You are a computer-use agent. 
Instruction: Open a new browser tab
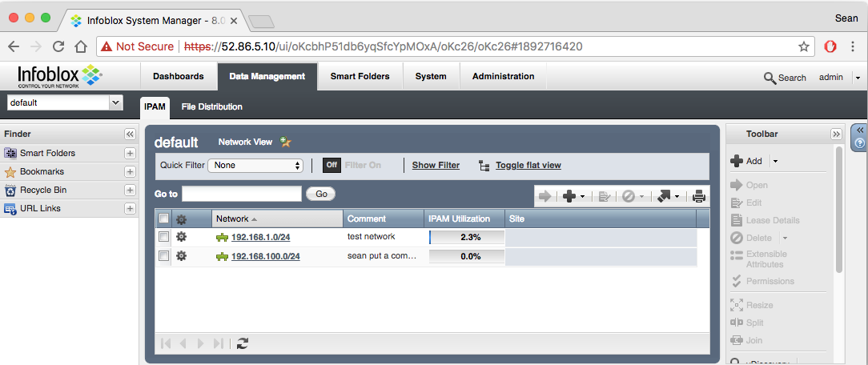[261, 22]
